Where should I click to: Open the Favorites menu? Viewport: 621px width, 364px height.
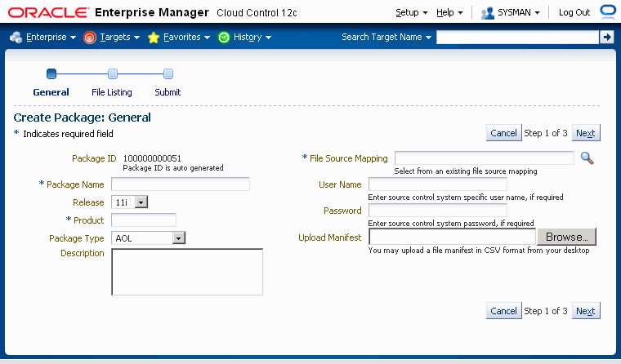point(186,38)
